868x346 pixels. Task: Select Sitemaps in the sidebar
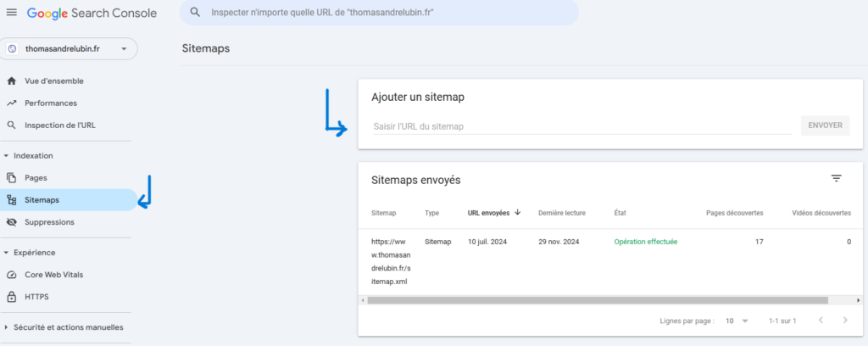[69, 200]
